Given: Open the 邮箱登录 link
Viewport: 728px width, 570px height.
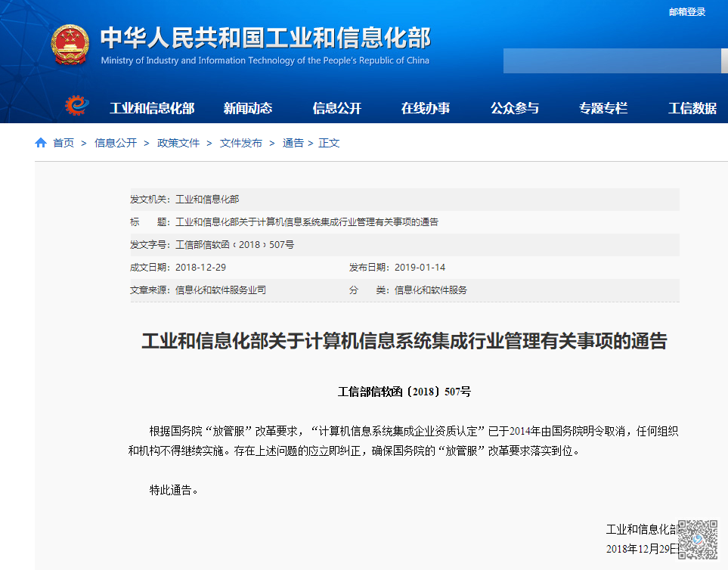Looking at the screenshot, I should pyautogui.click(x=686, y=11).
